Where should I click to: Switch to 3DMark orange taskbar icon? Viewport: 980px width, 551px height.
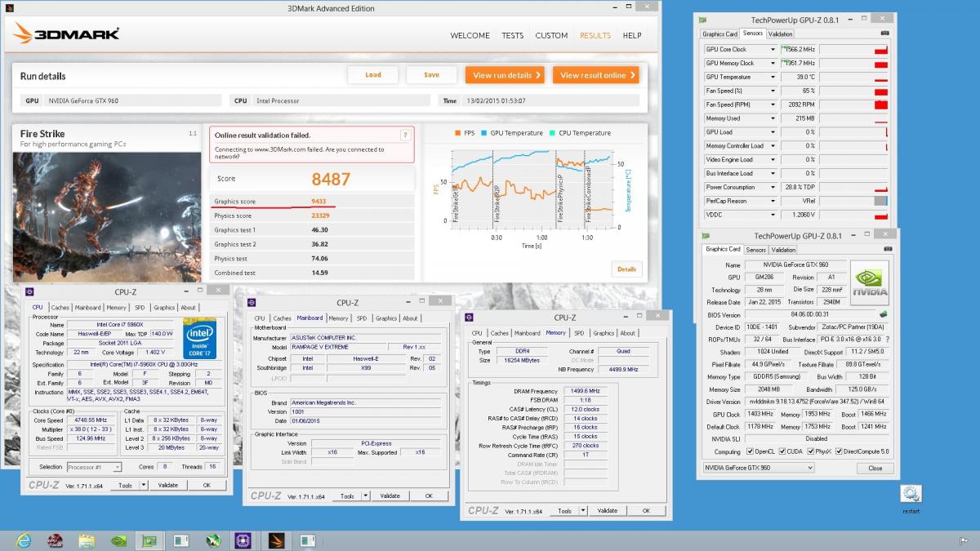click(x=274, y=540)
